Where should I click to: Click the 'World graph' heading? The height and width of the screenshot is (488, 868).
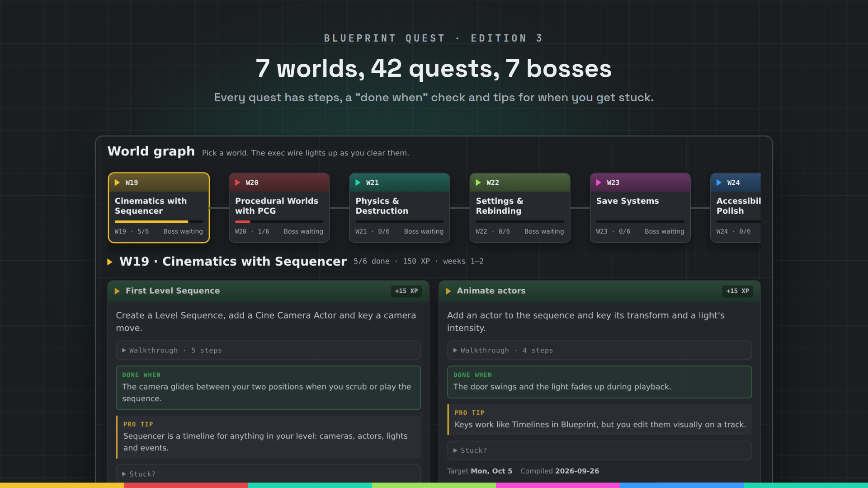tap(151, 151)
